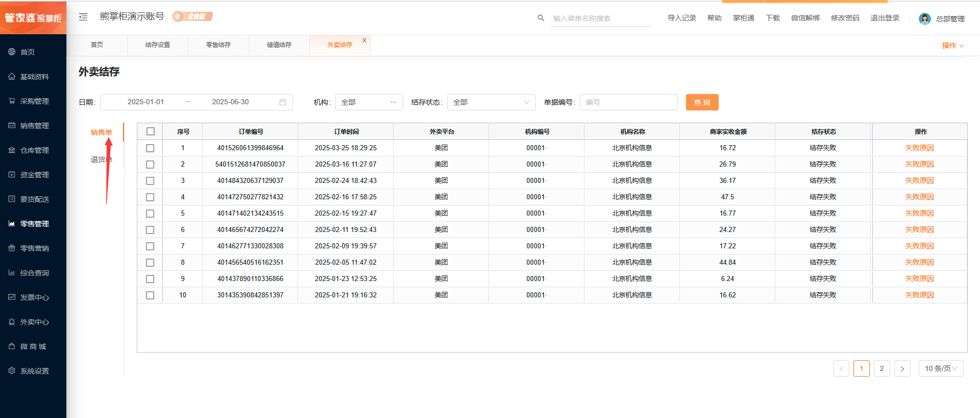Select the 退货单 side tab
This screenshot has height=418, width=980.
(101, 159)
